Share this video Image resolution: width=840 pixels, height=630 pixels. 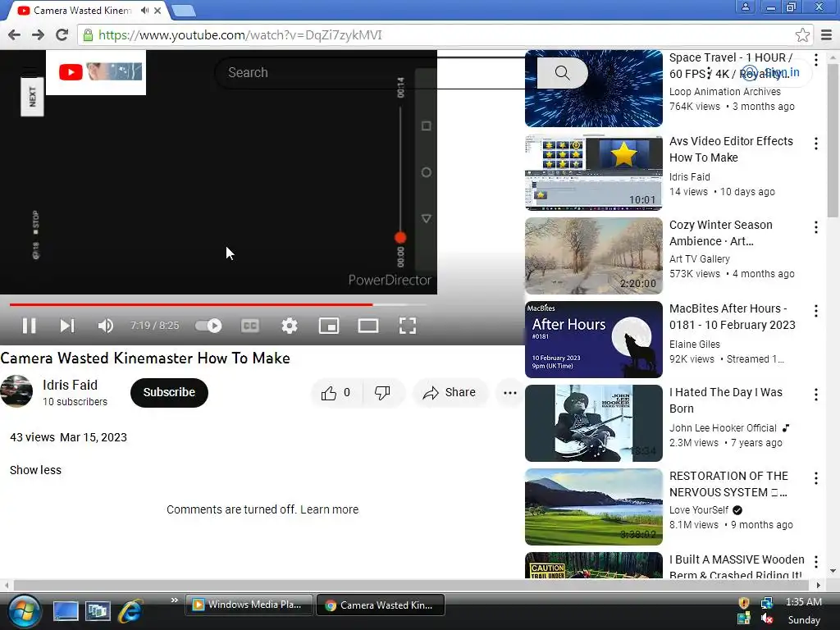[450, 393]
